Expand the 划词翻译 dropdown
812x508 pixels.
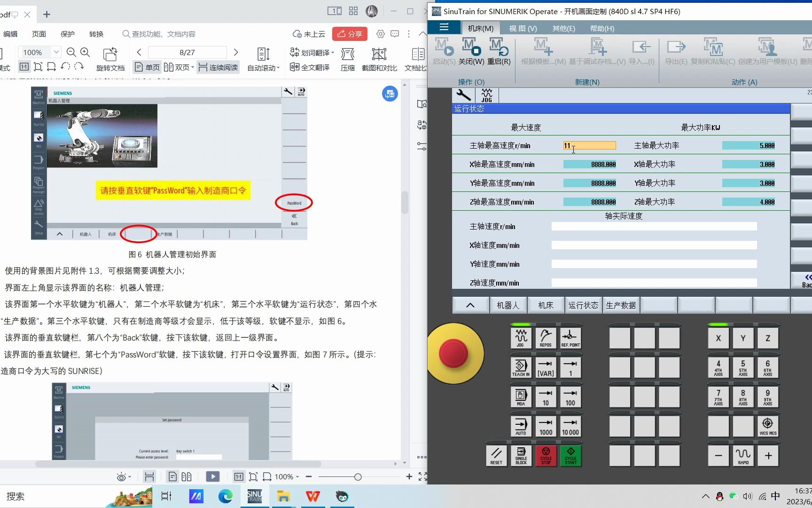(333, 53)
